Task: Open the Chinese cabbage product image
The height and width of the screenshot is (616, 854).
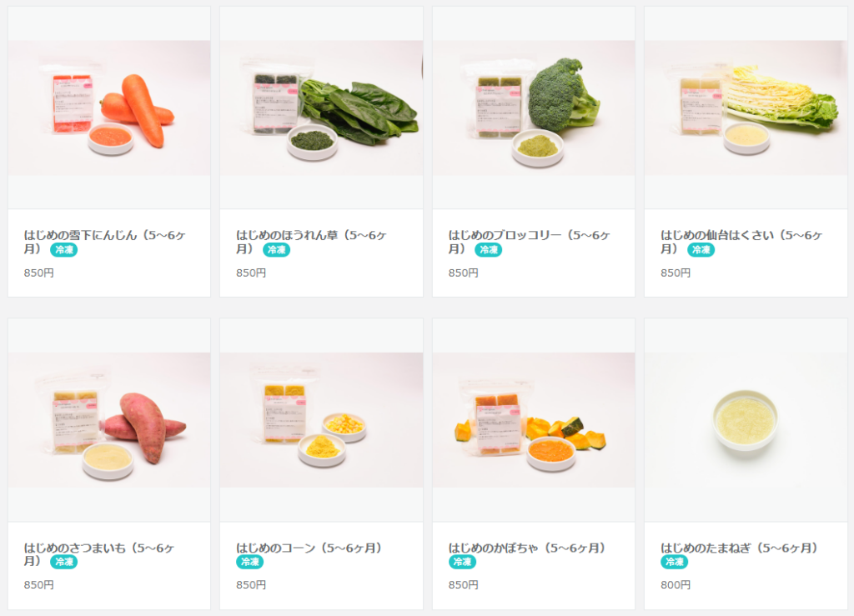Action: click(746, 108)
